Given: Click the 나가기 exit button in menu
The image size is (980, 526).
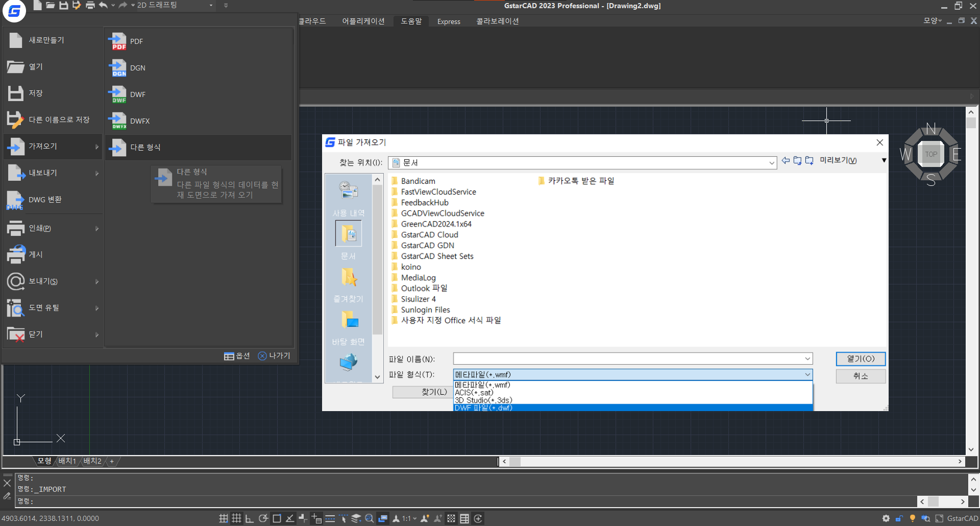Looking at the screenshot, I should (274, 356).
